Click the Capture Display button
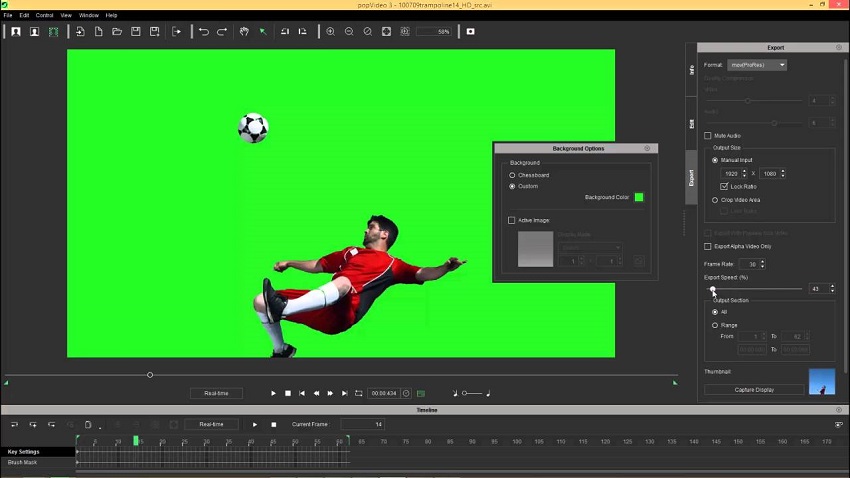This screenshot has width=850, height=478. click(754, 390)
